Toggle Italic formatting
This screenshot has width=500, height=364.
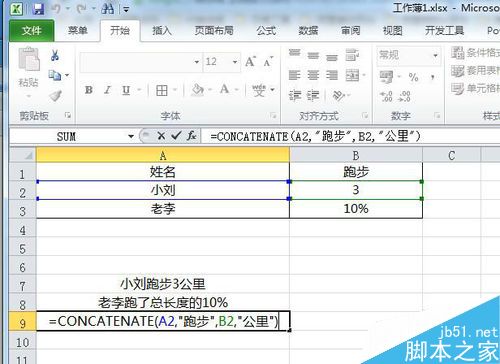click(107, 90)
